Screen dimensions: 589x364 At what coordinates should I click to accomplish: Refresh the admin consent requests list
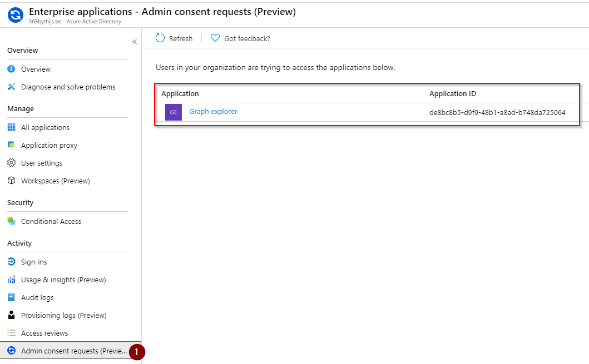[x=174, y=38]
